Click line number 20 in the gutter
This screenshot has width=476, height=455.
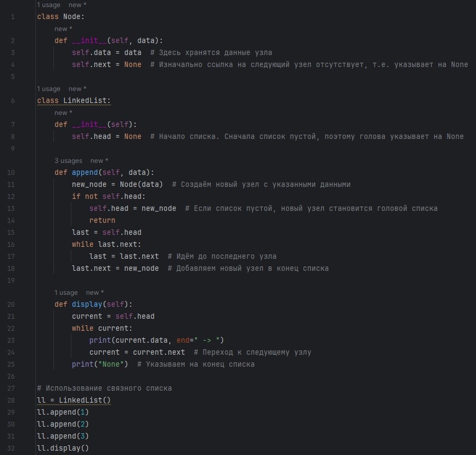point(11,305)
